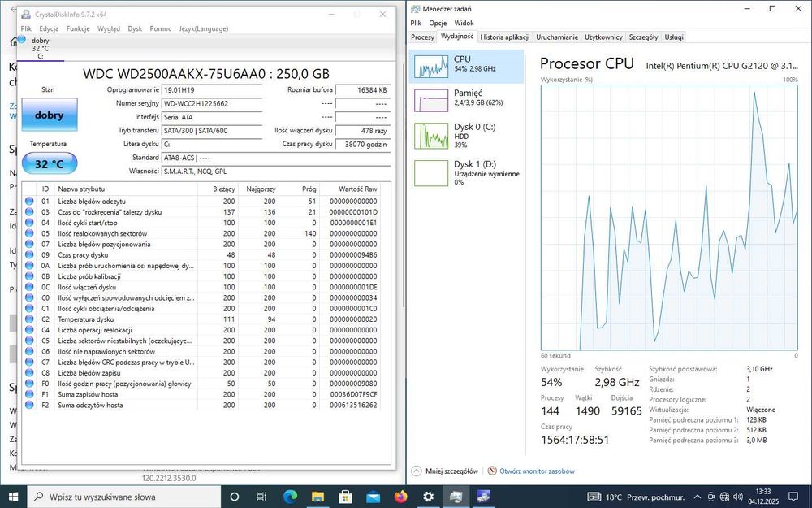812x508 pixels.
Task: Open Wygląd menu in CrystalDiskInfo
Action: click(109, 28)
